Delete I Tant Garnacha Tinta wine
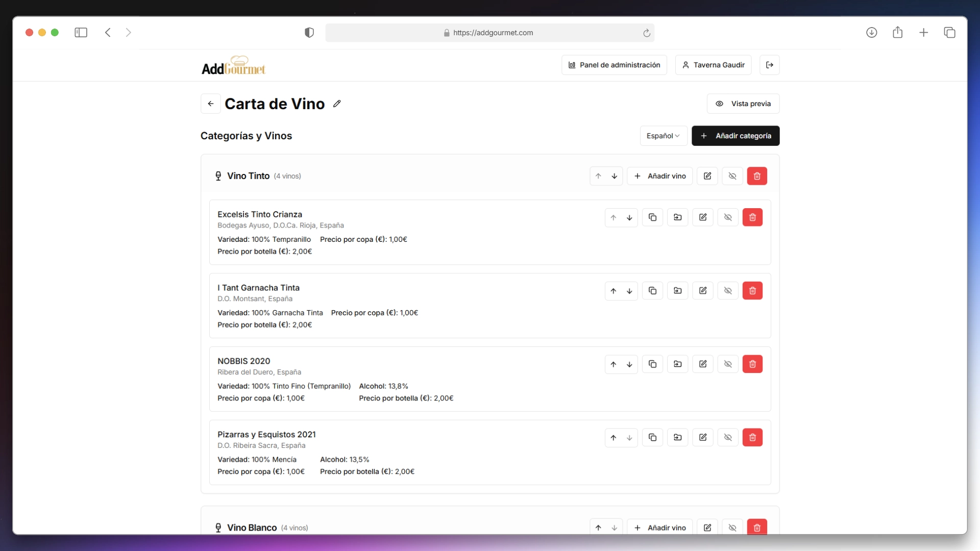Image resolution: width=980 pixels, height=551 pixels. coord(752,291)
